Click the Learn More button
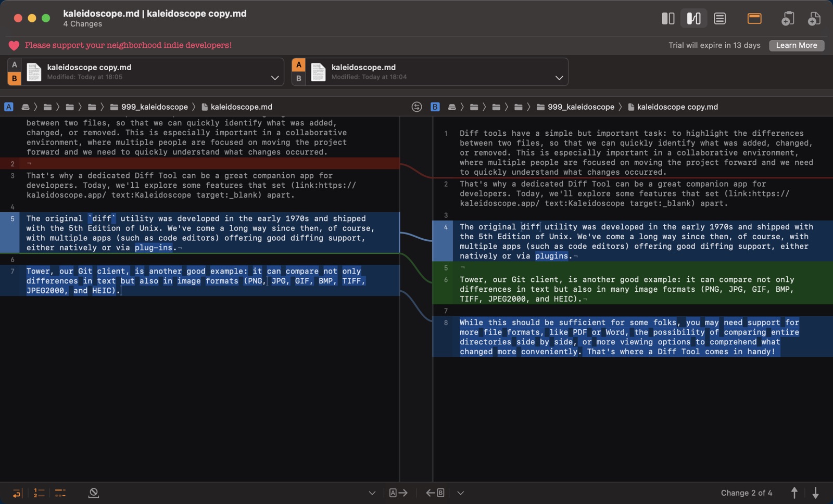Screen dimensions: 833x504 [x=797, y=46]
